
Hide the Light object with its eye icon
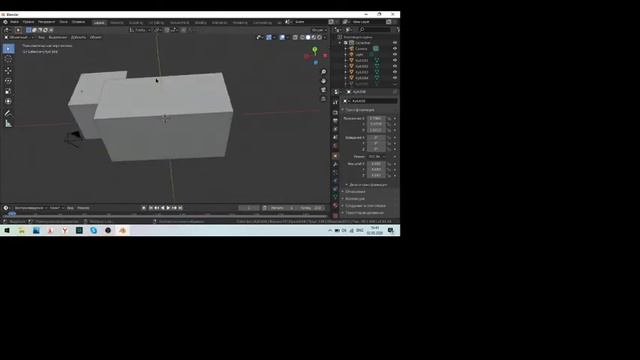coord(395,54)
